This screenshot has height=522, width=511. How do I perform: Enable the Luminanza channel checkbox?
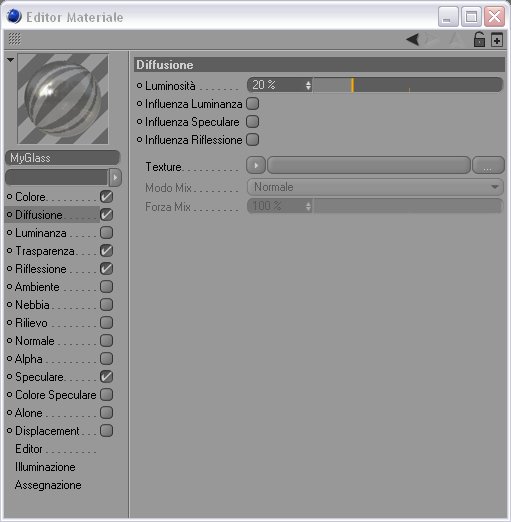click(x=107, y=233)
